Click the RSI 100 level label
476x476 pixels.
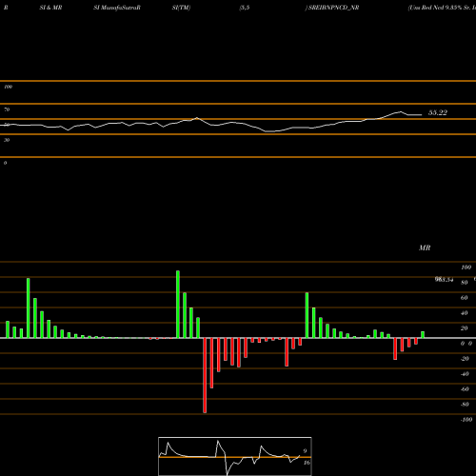coord(8,87)
